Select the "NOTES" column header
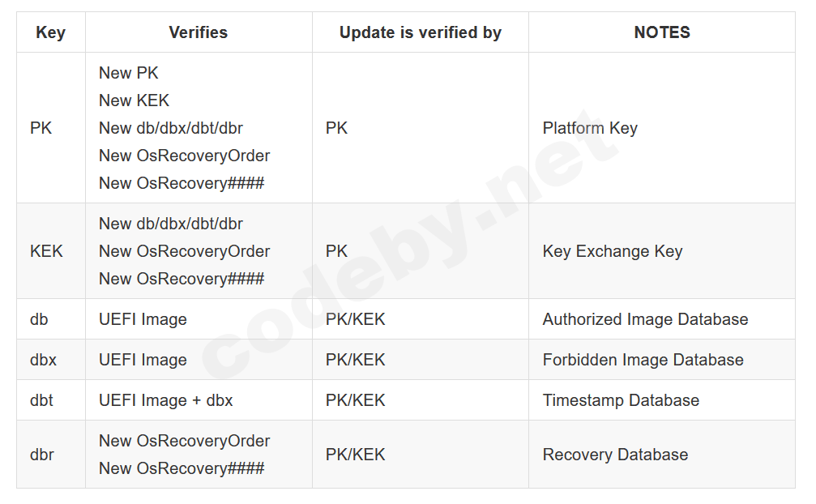Viewport: 816px width, 504px height. pyautogui.click(x=661, y=32)
